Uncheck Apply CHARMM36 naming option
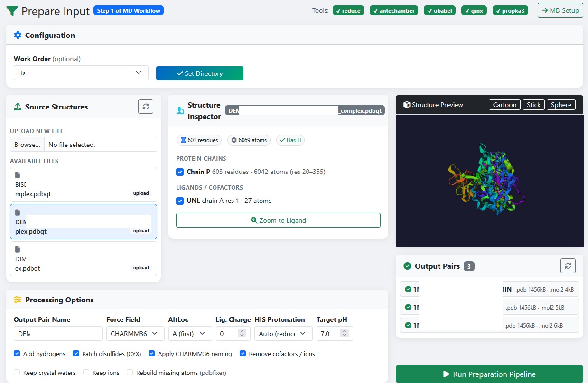Screen dimensions: 588x383 [152, 354]
